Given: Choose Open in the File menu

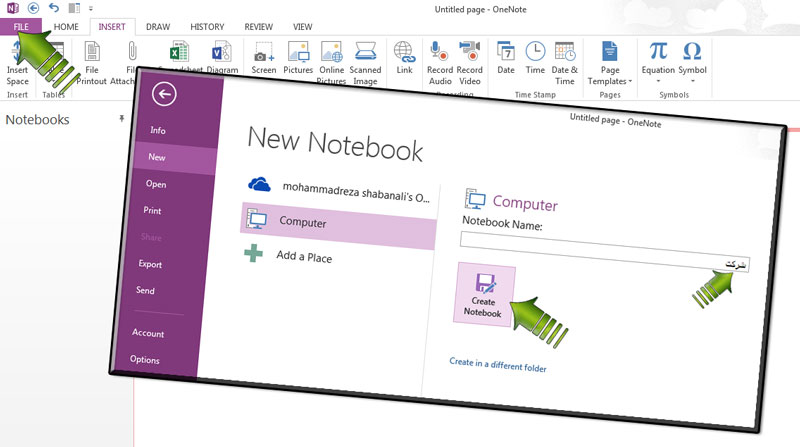Looking at the screenshot, I should (156, 184).
